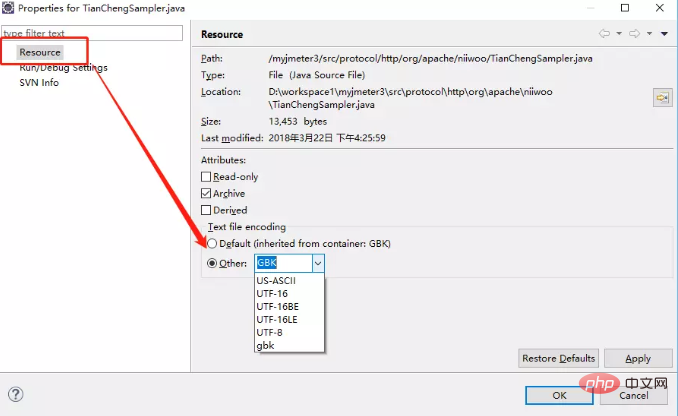Click the OK button
Image resolution: width=678 pixels, height=416 pixels.
[559, 395]
